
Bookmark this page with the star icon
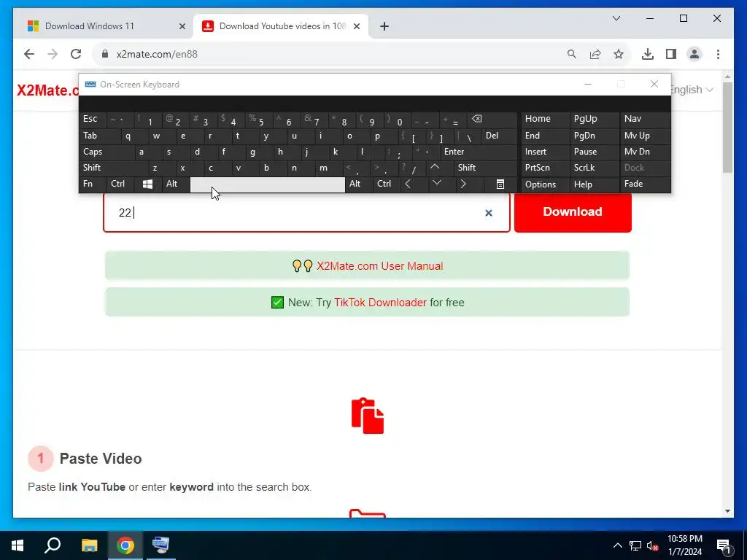click(x=619, y=54)
